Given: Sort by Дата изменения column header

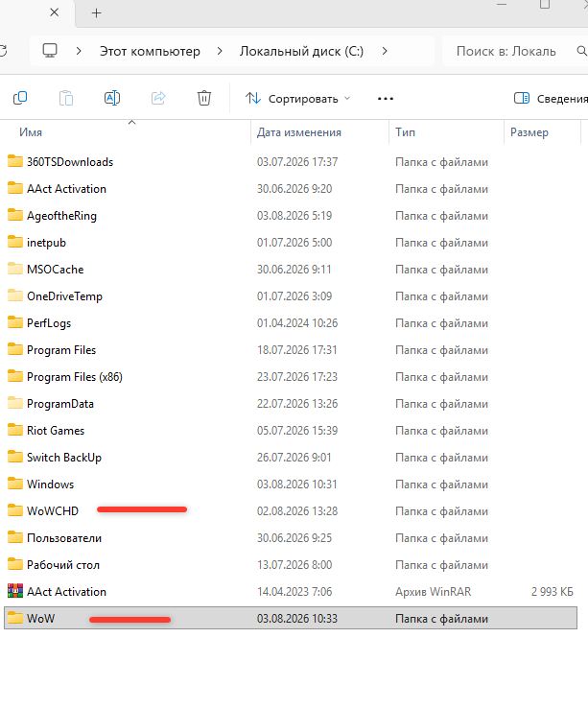Looking at the screenshot, I should click(299, 132).
